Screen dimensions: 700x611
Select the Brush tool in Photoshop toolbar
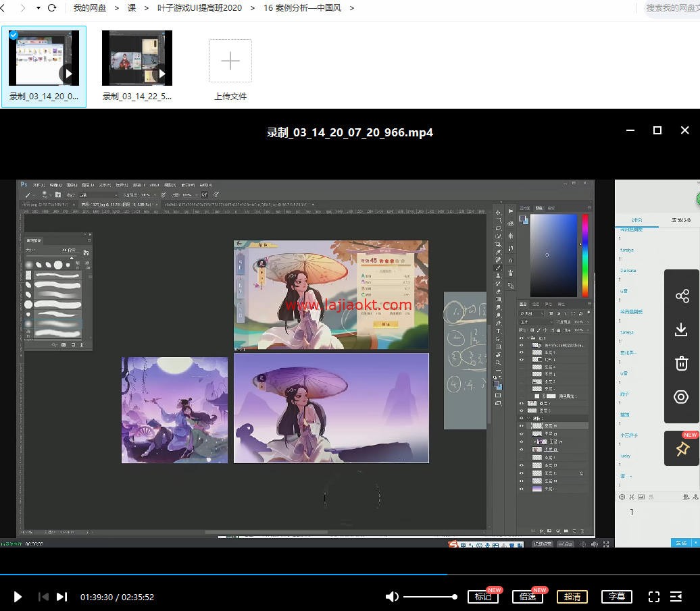click(x=498, y=268)
